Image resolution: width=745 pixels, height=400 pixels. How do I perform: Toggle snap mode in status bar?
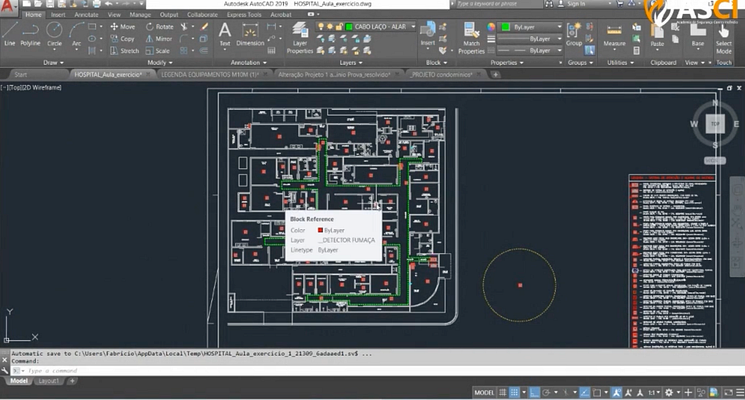click(514, 392)
